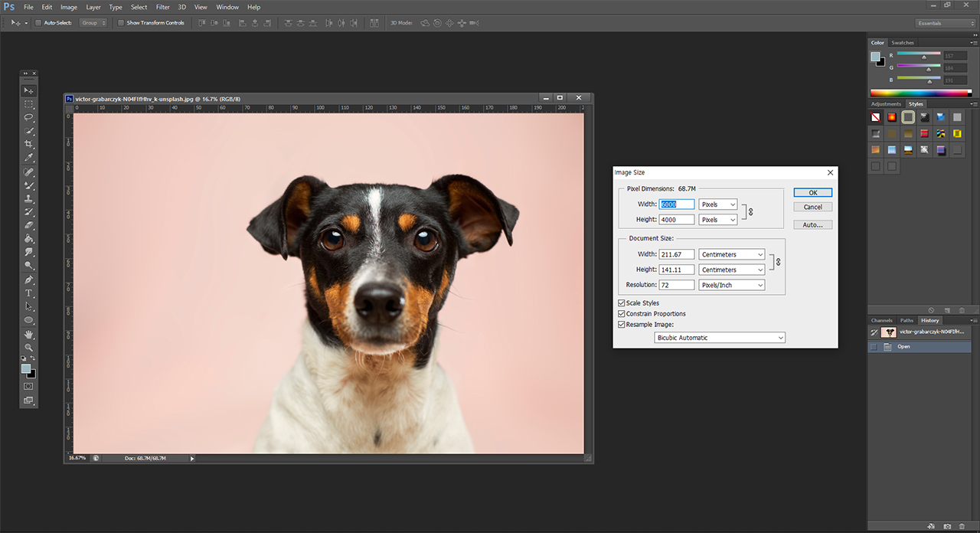Image resolution: width=980 pixels, height=533 pixels.
Task: Uncheck the Scale Styles checkbox
Action: point(621,303)
